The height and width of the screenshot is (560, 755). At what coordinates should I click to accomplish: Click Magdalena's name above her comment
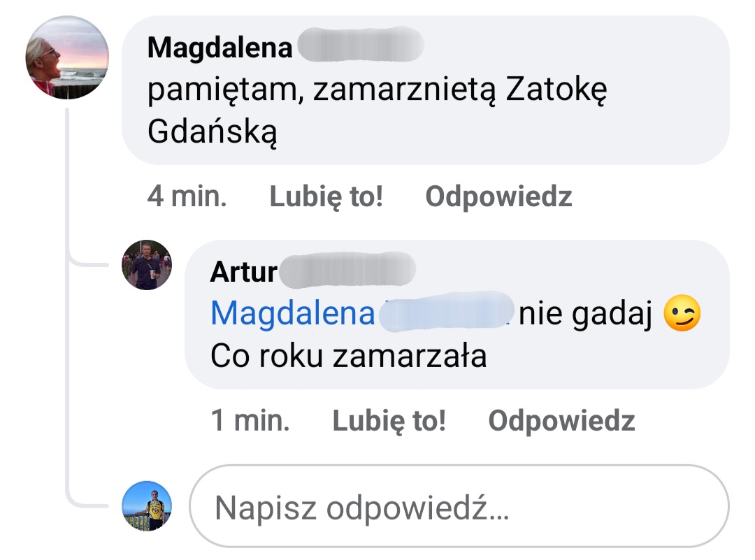click(220, 48)
